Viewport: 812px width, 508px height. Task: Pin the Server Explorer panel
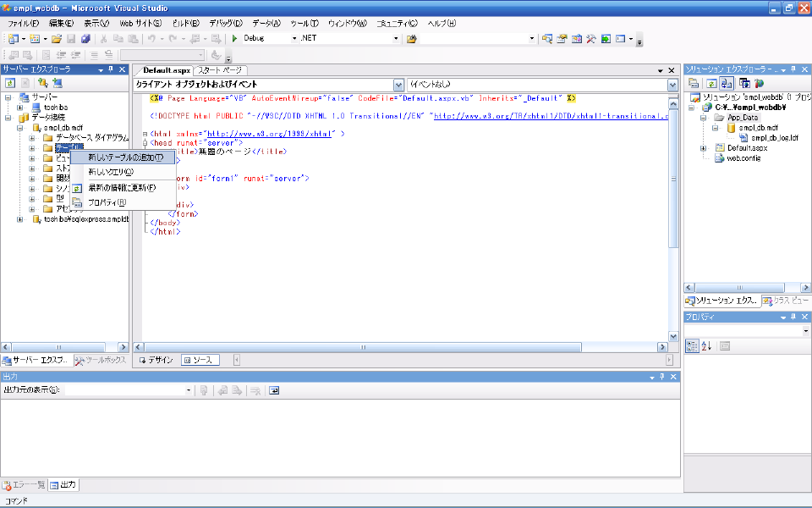[111, 69]
